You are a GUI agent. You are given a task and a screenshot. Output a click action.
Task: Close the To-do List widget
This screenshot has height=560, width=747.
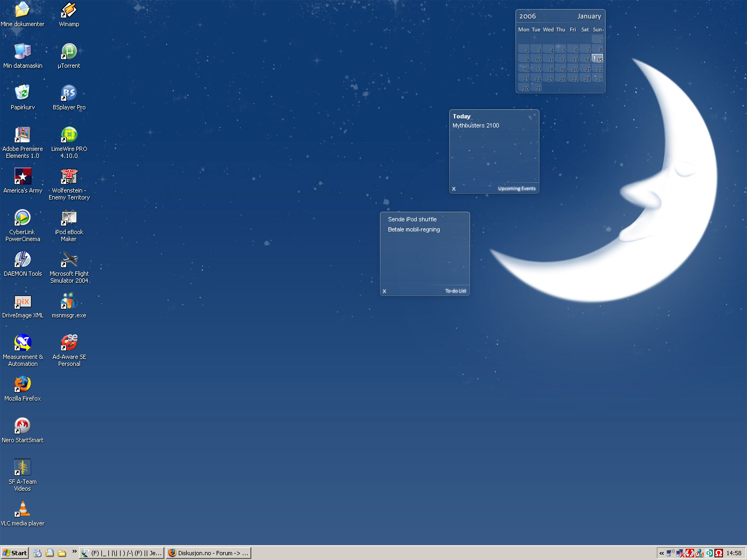(384, 291)
